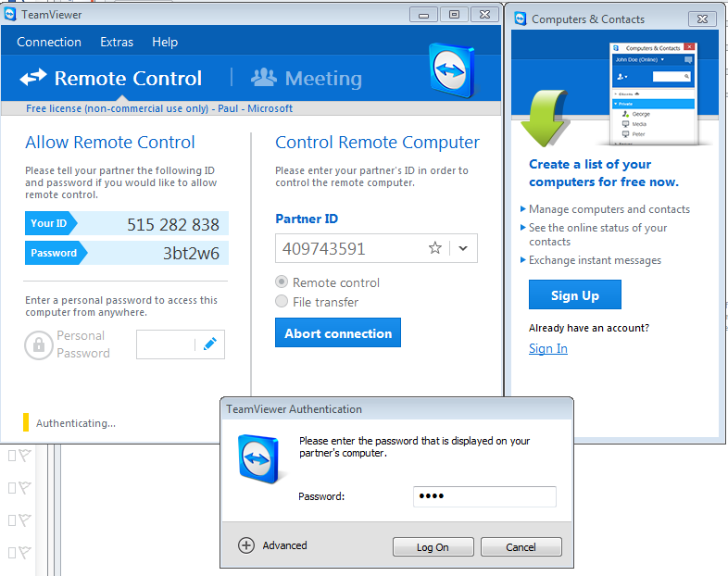The height and width of the screenshot is (576, 728).
Task: Close the TeamViewer main window
Action: tap(484, 15)
